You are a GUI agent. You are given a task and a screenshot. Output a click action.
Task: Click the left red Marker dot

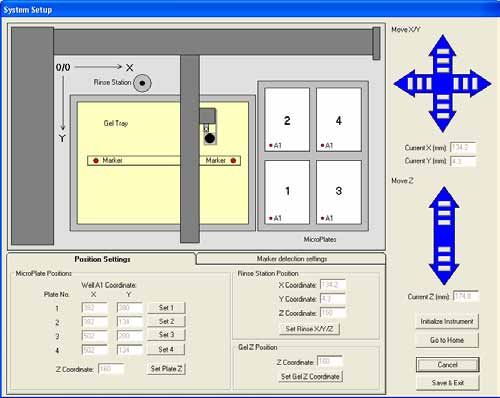96,161
